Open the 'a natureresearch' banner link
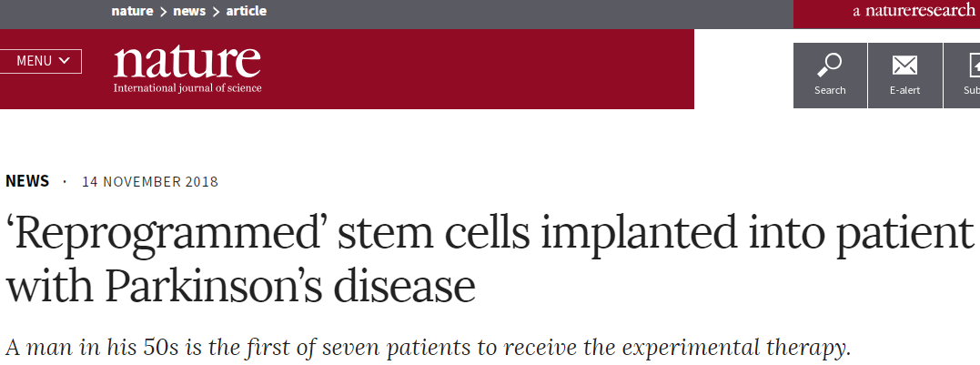Screen dimensions: 980x365 click(x=914, y=11)
